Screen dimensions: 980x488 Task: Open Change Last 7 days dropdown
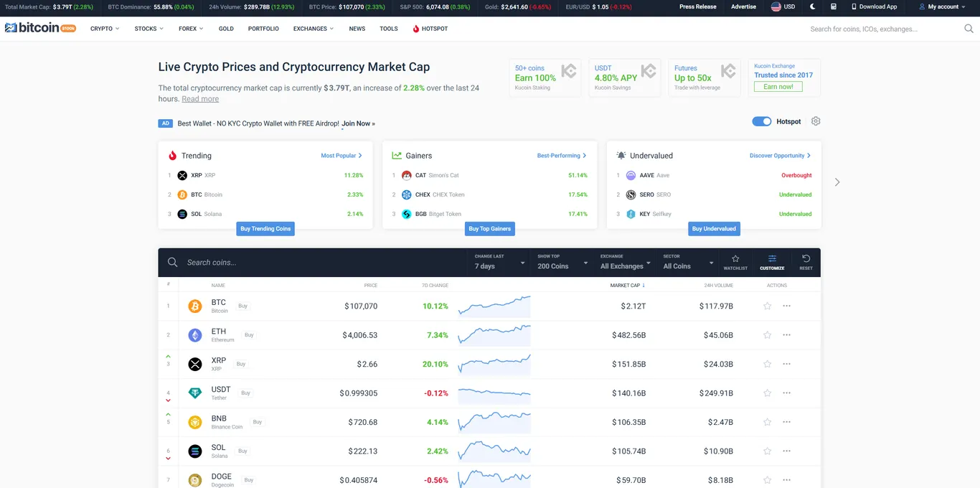(500, 262)
